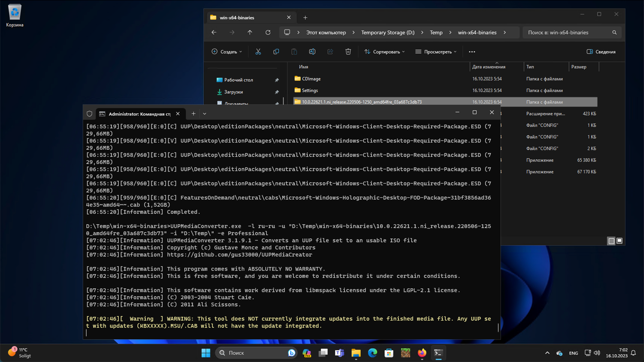This screenshot has width=644, height=362.
Task: Close the win-x64-binaries Explorer tab
Action: click(289, 18)
